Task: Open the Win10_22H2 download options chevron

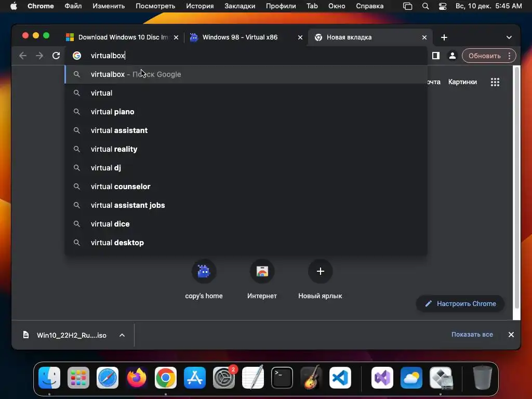Action: (x=122, y=335)
